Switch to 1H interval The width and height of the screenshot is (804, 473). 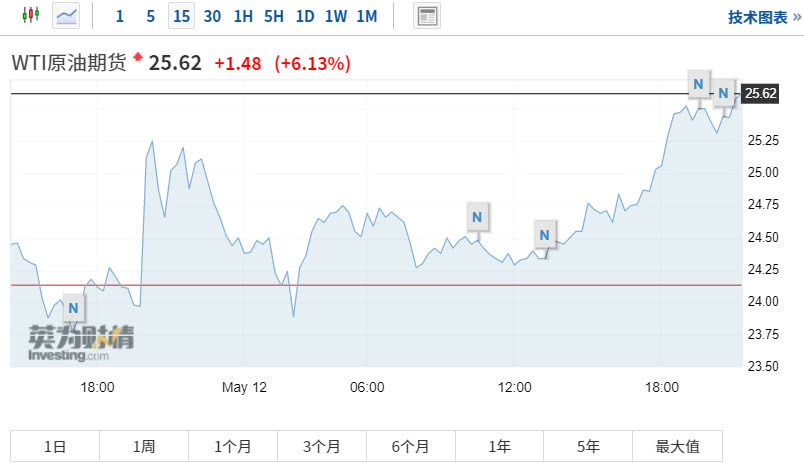pos(243,16)
